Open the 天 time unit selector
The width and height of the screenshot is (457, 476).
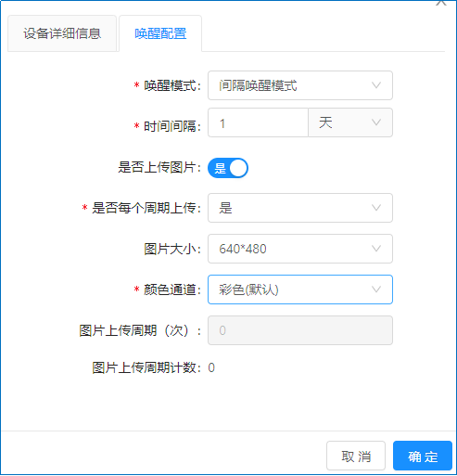click(350, 122)
